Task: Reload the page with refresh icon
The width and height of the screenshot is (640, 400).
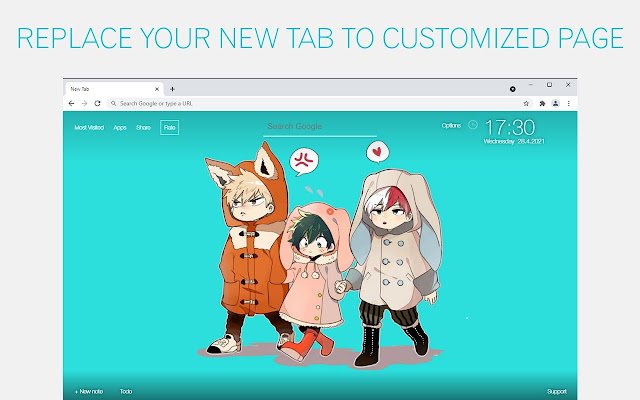Action: point(98,104)
